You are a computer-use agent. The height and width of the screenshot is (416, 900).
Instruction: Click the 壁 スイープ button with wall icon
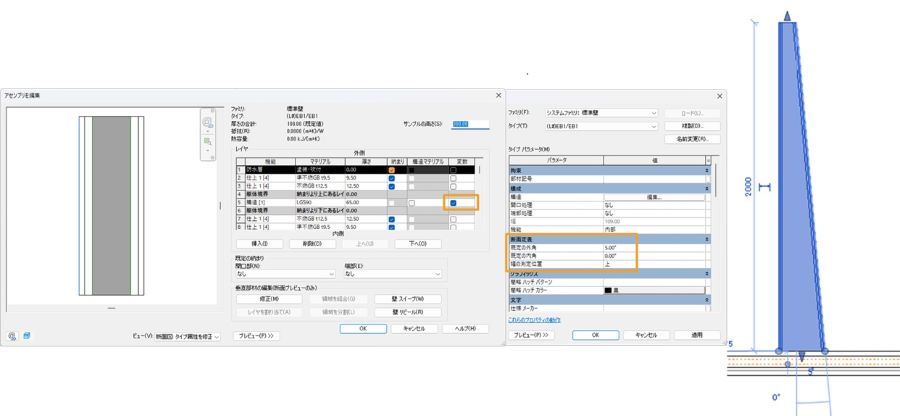pyautogui.click(x=401, y=299)
